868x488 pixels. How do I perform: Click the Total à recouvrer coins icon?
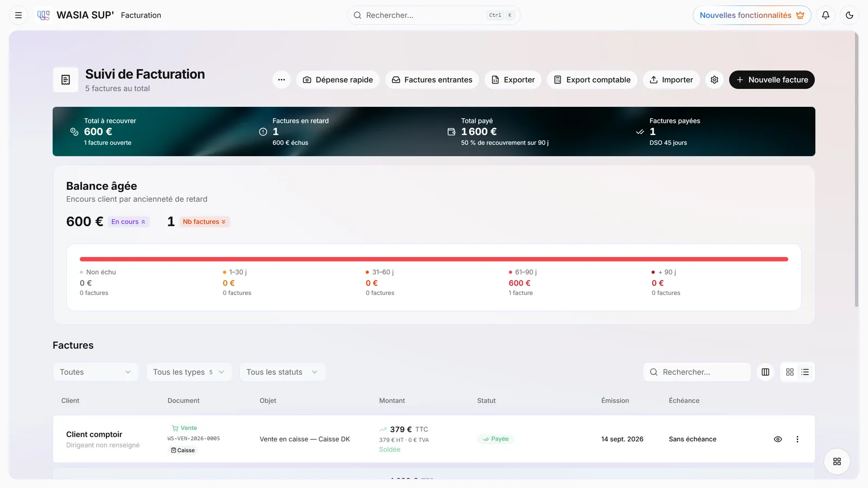[74, 132]
